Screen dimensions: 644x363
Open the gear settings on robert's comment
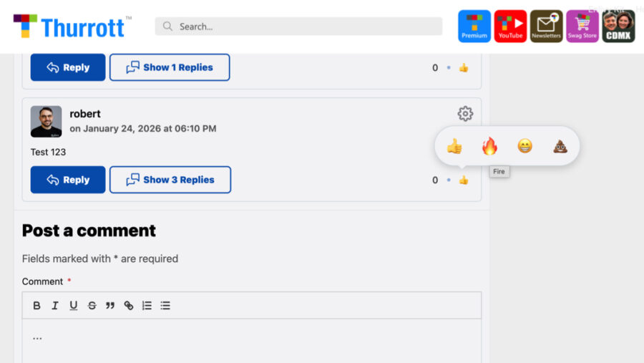click(465, 113)
